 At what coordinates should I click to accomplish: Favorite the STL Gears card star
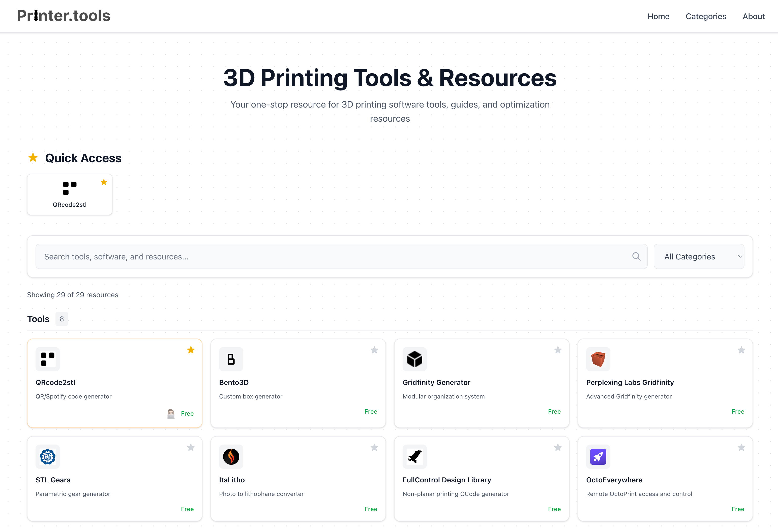191,447
